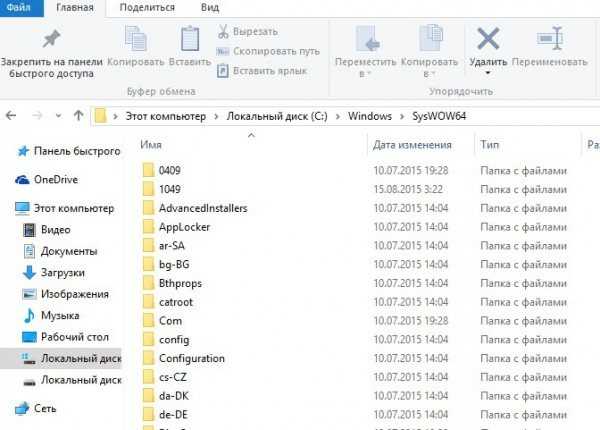Select the highlighted Локальный диск sidebar item

(x=61, y=358)
